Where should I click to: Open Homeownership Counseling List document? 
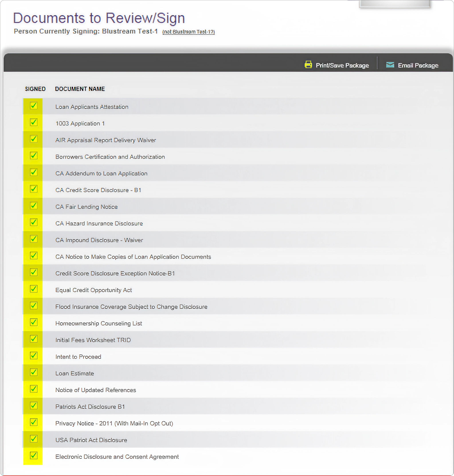coord(98,323)
